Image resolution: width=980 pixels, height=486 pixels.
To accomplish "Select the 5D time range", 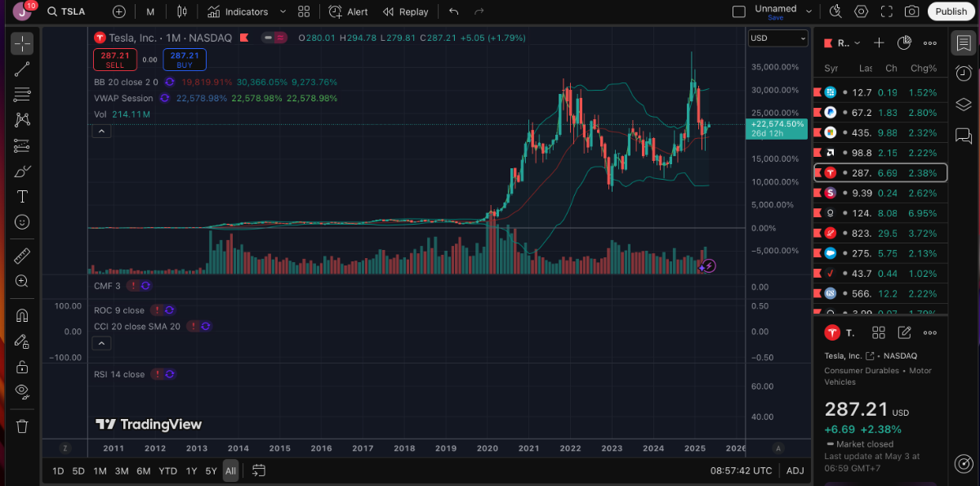I will 78,470.
